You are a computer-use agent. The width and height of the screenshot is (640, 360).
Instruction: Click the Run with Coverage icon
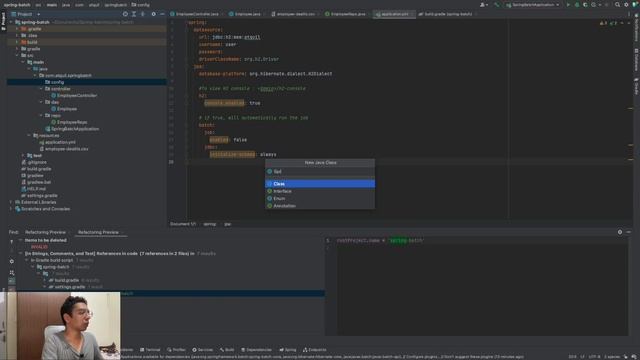(585, 5)
